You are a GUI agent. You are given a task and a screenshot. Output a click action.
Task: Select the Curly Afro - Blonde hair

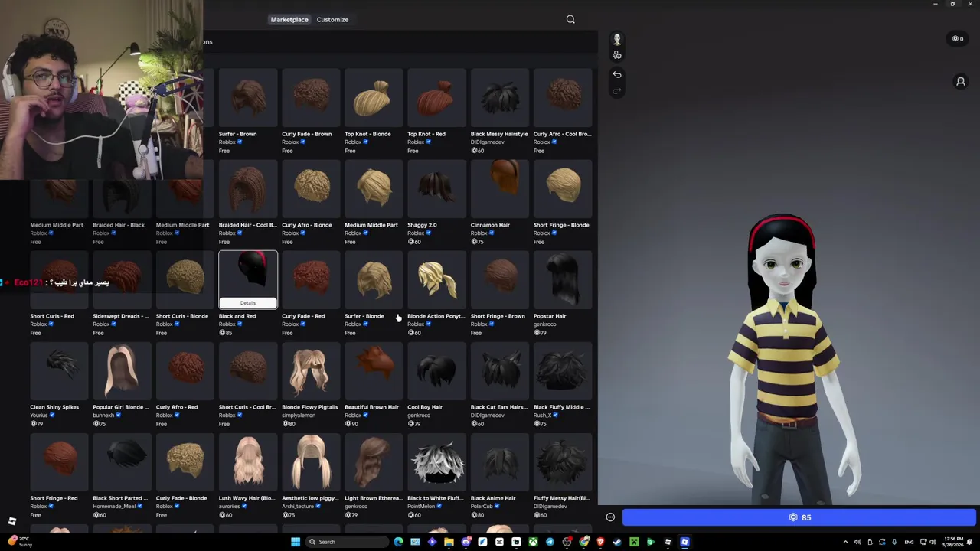[x=311, y=203]
